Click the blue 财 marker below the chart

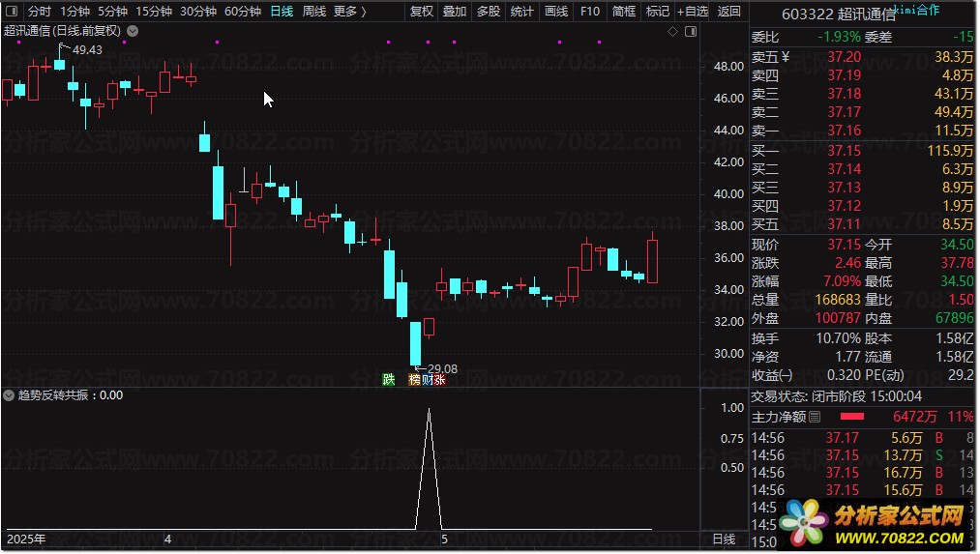click(427, 379)
